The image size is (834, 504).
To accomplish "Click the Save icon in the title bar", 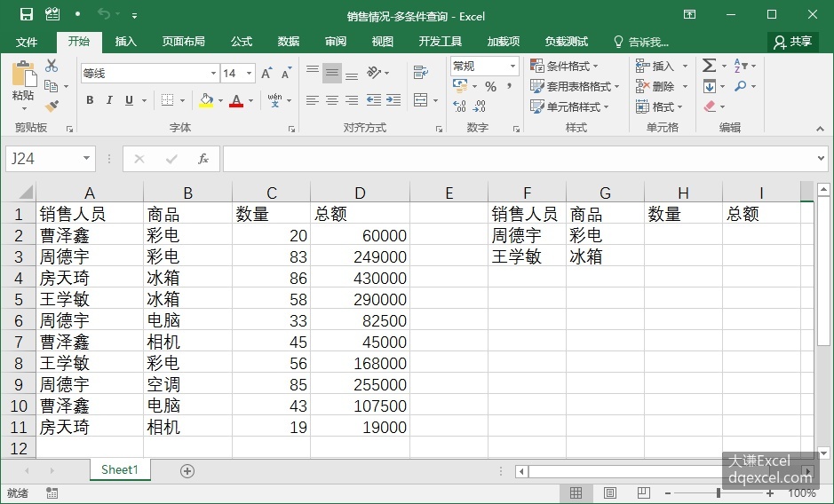I will (26, 14).
